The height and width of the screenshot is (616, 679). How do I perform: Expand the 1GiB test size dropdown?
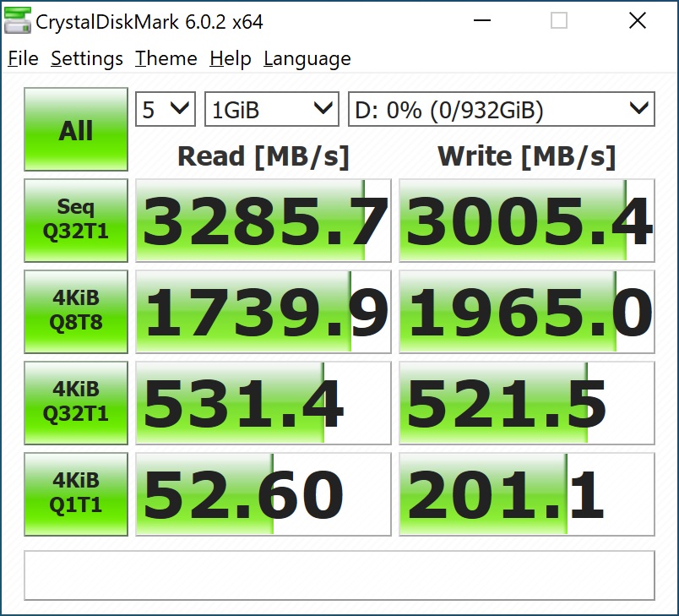pyautogui.click(x=271, y=109)
